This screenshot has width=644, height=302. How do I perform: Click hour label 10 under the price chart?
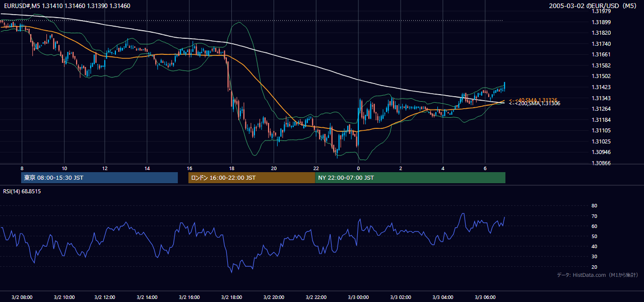tap(64, 168)
